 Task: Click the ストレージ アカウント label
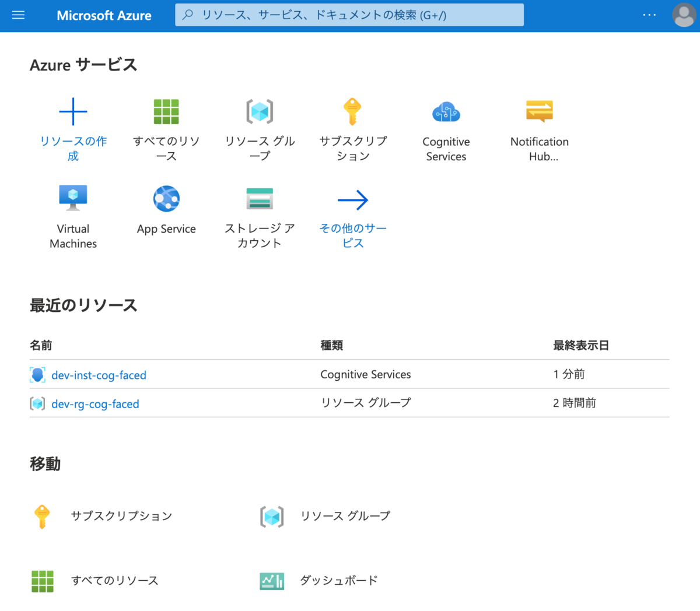[260, 236]
